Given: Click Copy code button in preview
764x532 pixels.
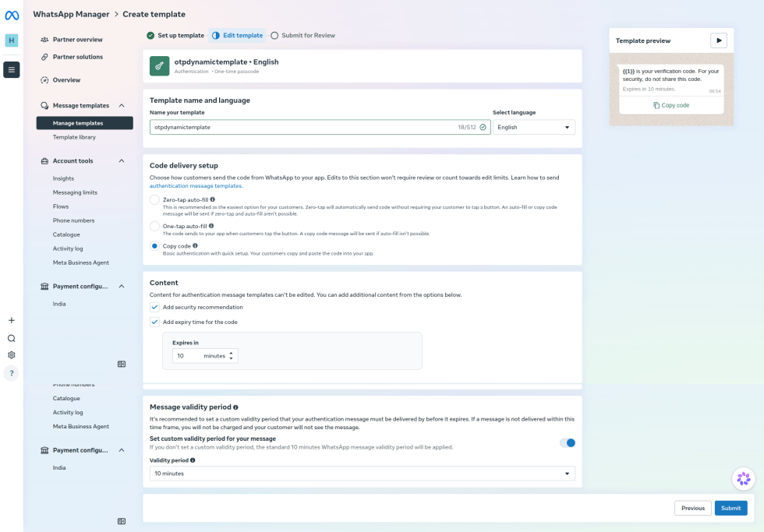Looking at the screenshot, I should (671, 105).
